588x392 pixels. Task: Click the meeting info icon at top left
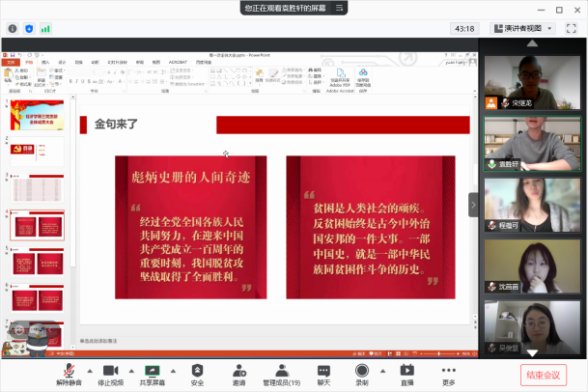13,29
